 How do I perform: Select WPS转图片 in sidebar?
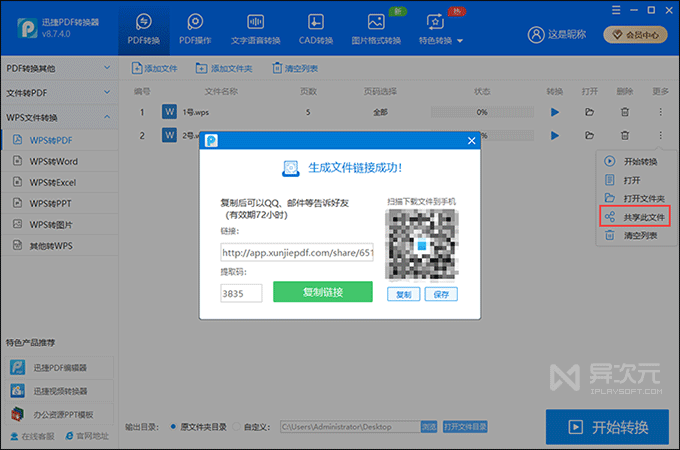tap(60, 225)
